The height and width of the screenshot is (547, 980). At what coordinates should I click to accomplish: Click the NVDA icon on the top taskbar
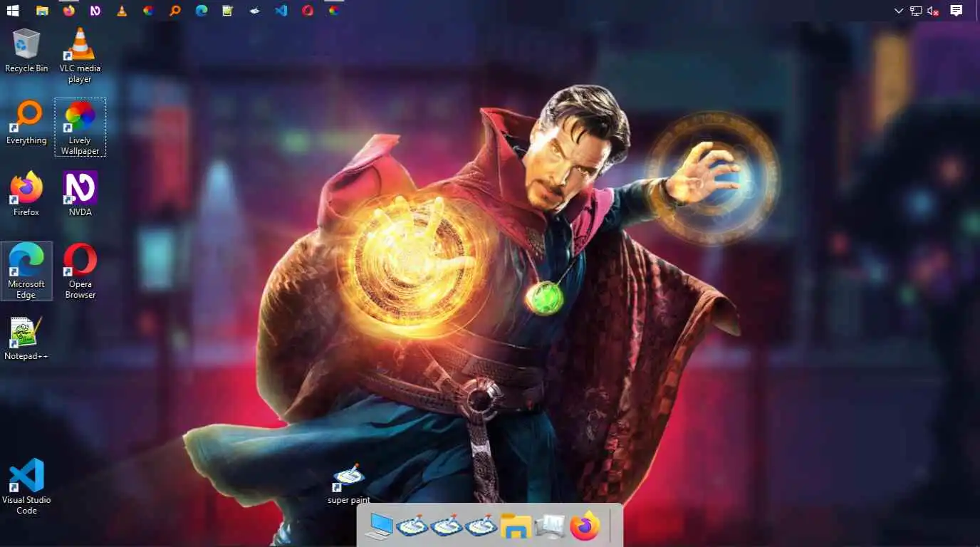(95, 11)
